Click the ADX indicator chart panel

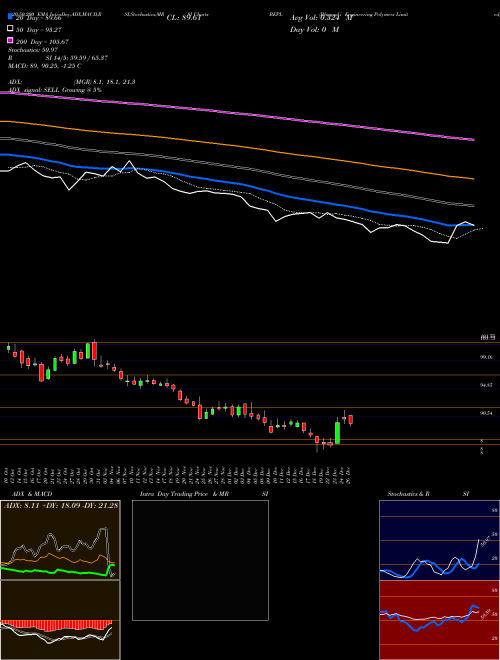point(60,540)
